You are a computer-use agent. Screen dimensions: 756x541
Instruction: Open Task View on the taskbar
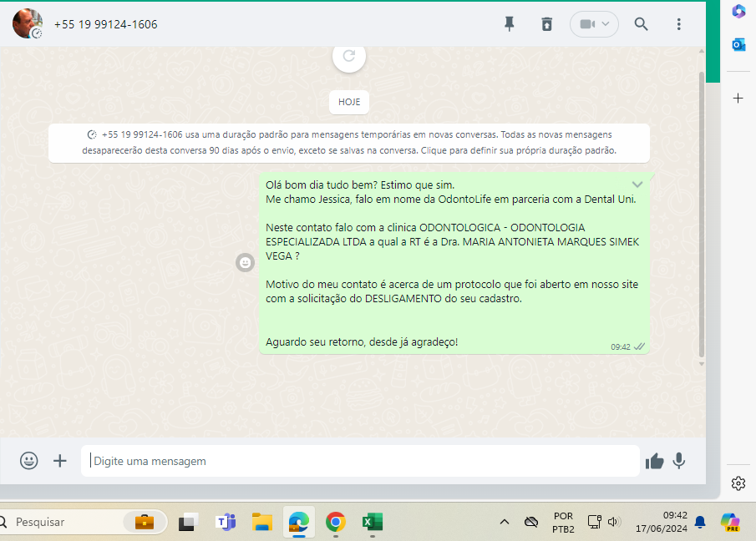189,522
